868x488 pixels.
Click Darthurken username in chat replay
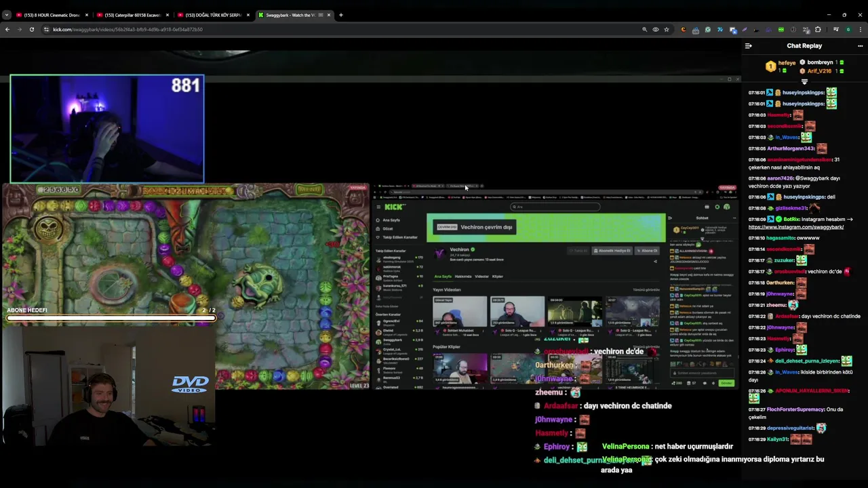780,283
